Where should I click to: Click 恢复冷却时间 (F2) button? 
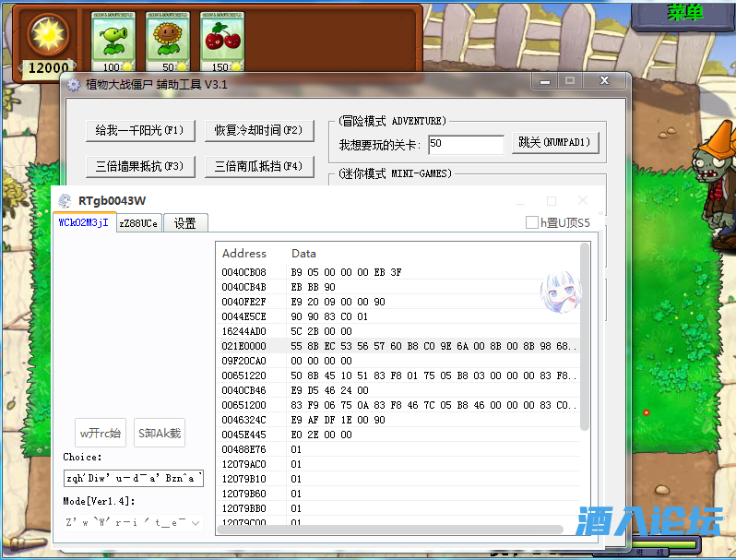coord(259,130)
